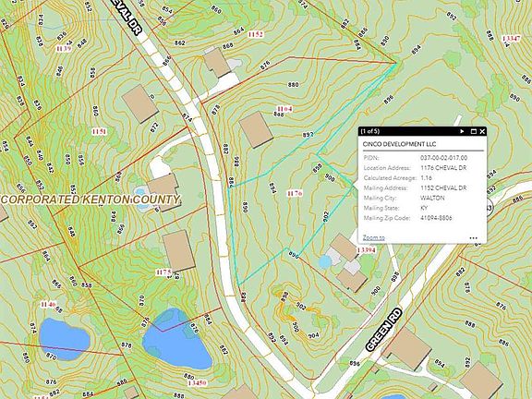Select parcel labeled 1176 on the map
This screenshot has width=532, height=399.
pyautogui.click(x=295, y=193)
